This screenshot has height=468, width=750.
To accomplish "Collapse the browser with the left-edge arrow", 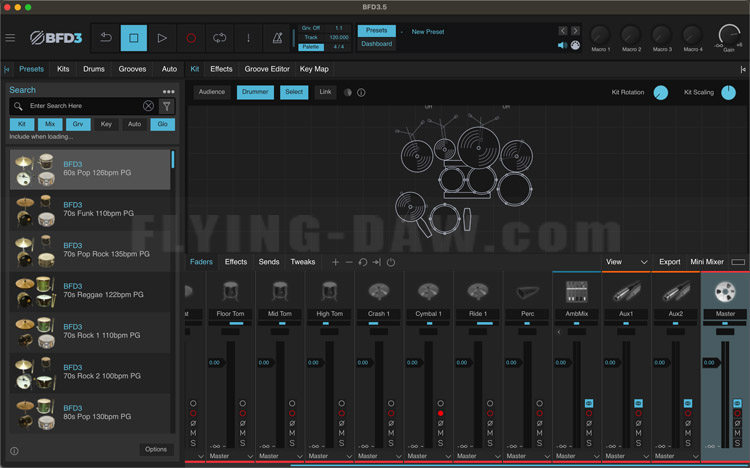I will click(7, 69).
